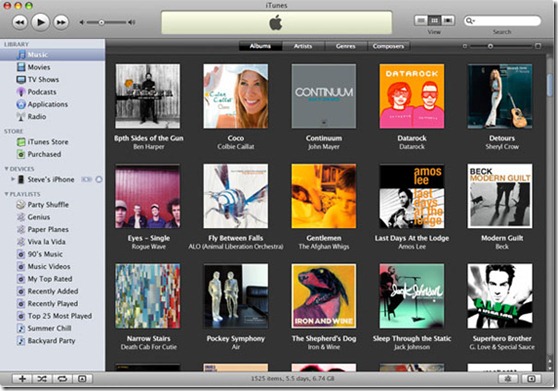Image resolution: width=558 pixels, height=391 pixels.
Task: Switch to grid view icon
Action: click(x=434, y=20)
